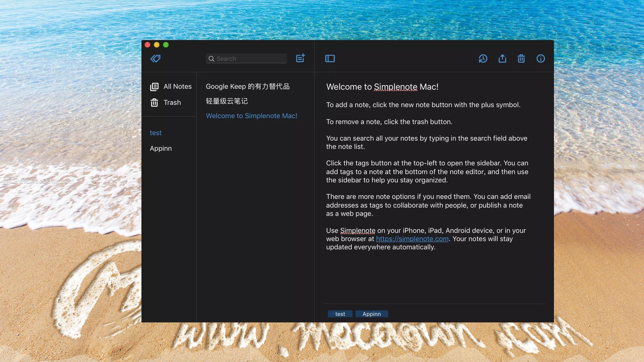Open Trash in the sidebar
This screenshot has width=644, height=362.
tap(166, 103)
